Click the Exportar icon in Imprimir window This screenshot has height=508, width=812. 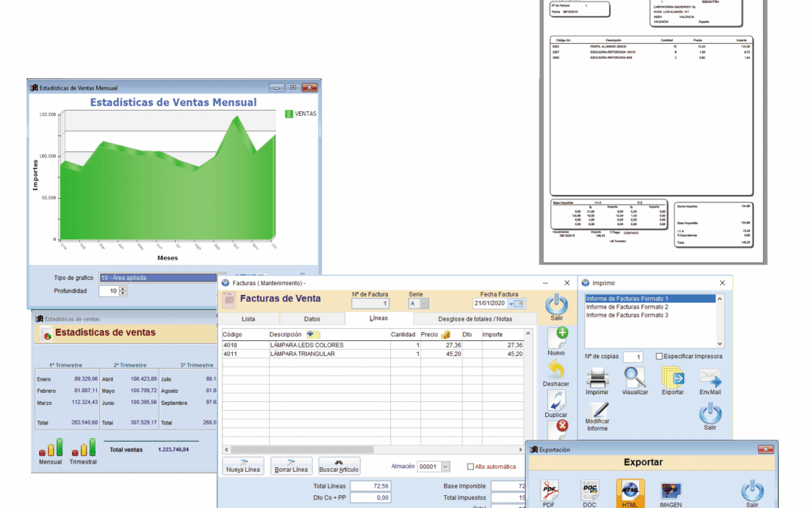tap(673, 377)
